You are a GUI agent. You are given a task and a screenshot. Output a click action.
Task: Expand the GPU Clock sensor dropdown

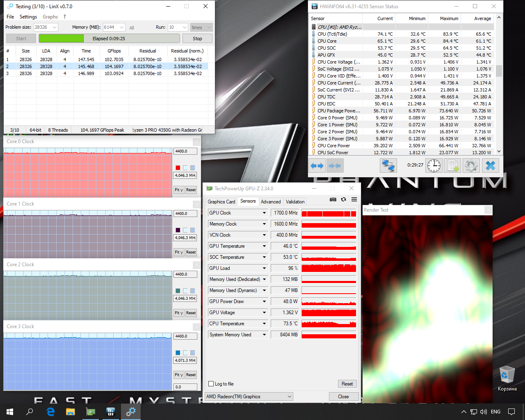(x=264, y=213)
